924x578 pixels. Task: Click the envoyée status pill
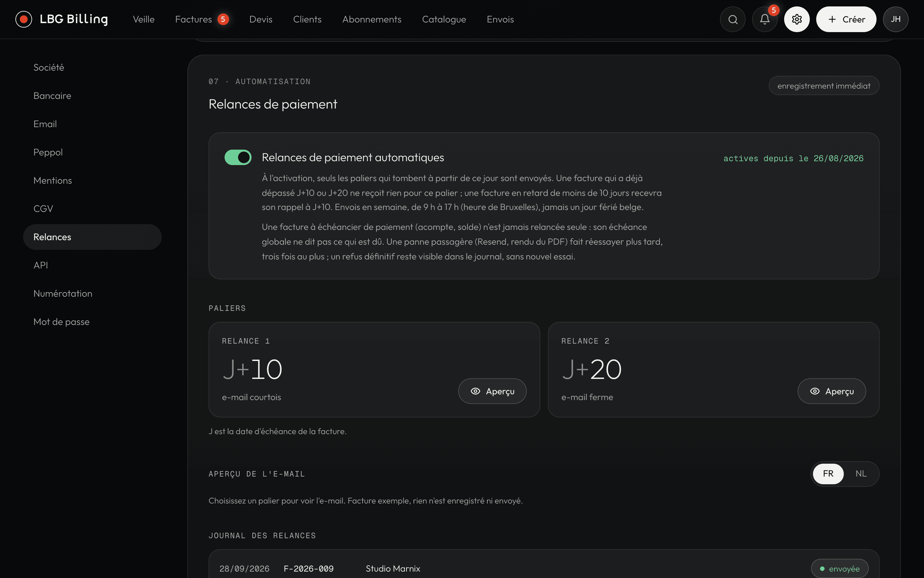click(x=840, y=568)
